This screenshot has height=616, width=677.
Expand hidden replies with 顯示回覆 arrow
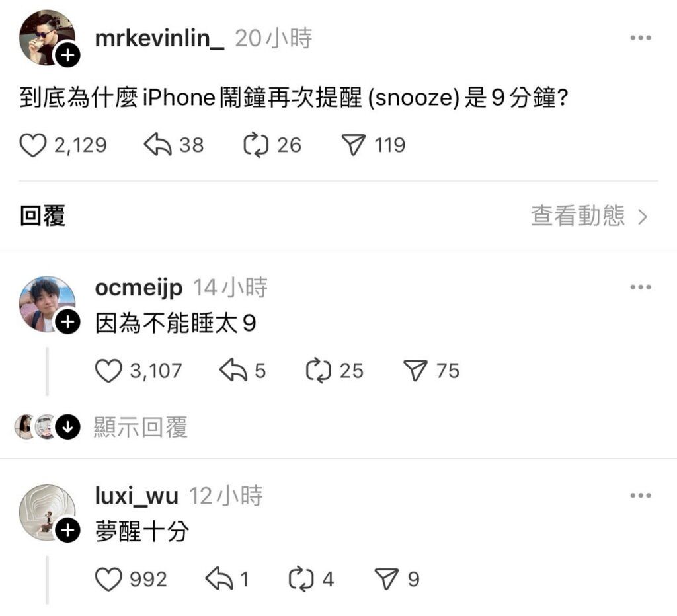pos(68,427)
